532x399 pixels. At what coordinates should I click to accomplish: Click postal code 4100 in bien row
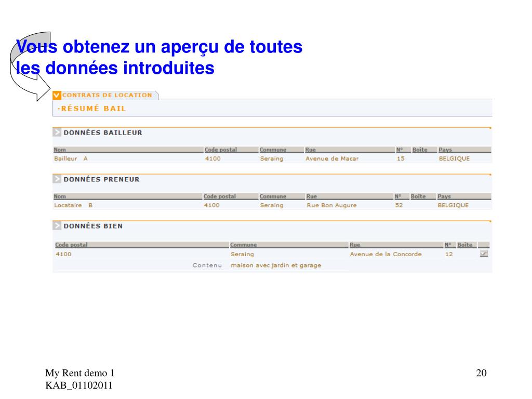click(x=63, y=254)
